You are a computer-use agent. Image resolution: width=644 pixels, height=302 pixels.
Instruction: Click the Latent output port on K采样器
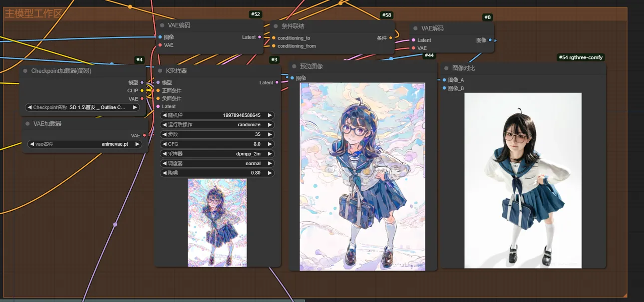point(277,83)
